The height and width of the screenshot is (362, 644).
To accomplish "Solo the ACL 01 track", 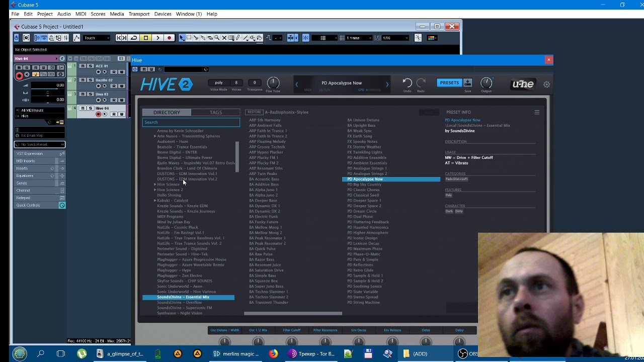I will (90, 66).
